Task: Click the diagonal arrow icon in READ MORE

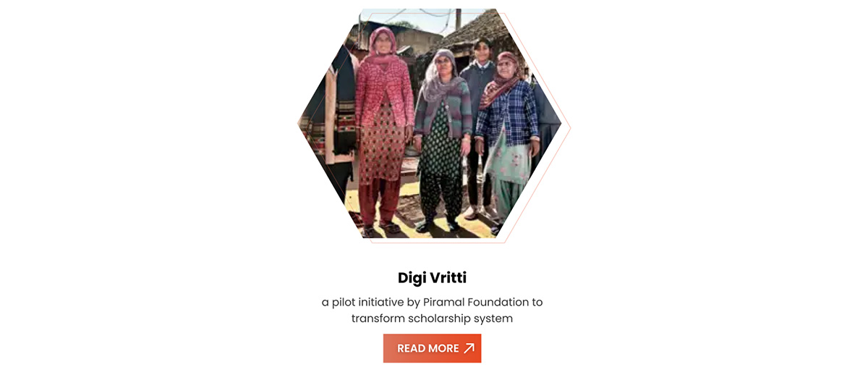Action: [x=469, y=348]
